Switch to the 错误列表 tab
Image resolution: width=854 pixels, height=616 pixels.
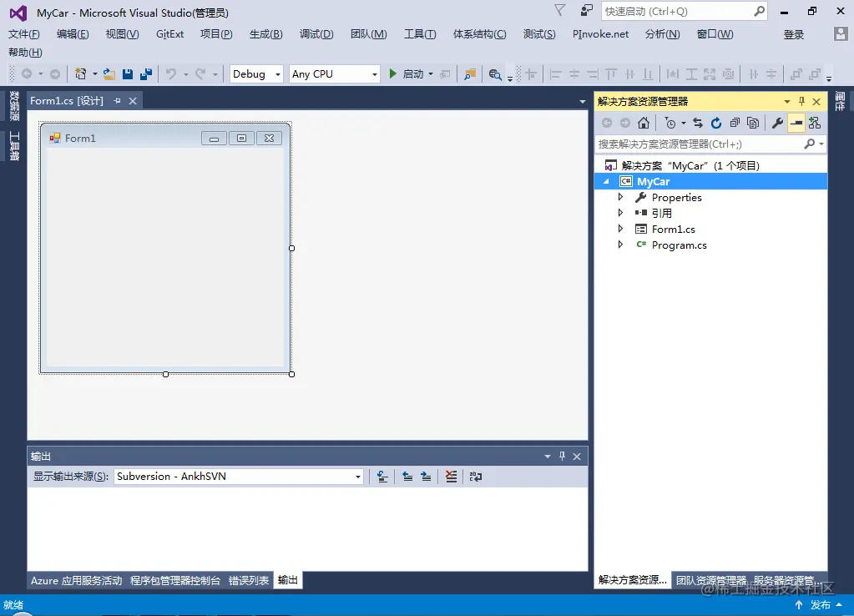pyautogui.click(x=249, y=580)
